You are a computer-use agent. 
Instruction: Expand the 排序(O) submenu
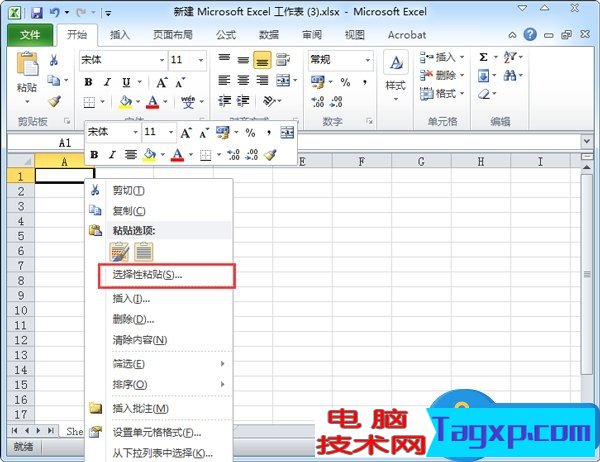159,384
